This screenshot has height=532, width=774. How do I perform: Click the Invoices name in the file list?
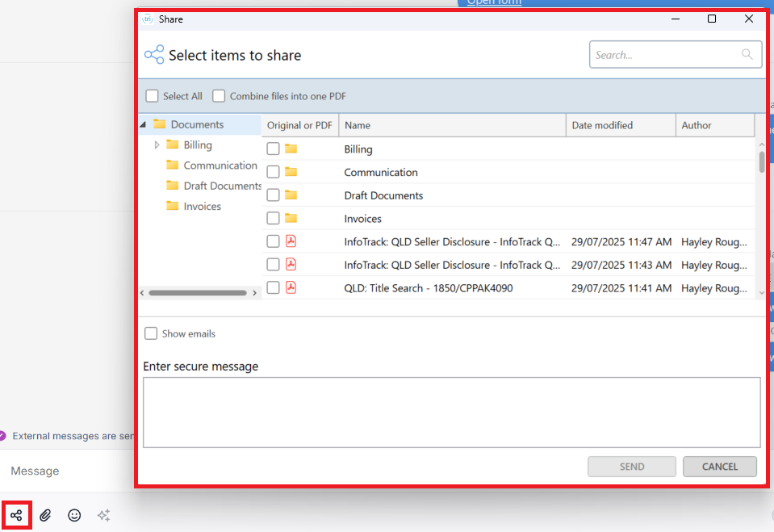pos(363,219)
